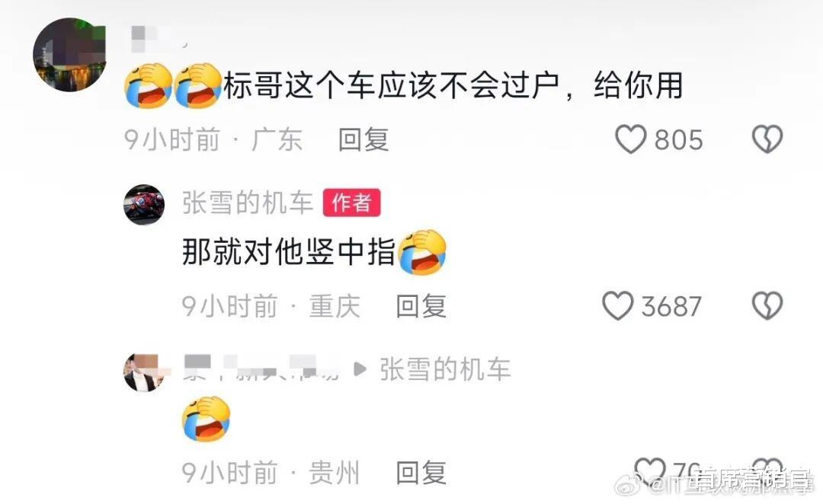
Task: Reply to the 重庆 author comment via 回复
Action: 421,306
